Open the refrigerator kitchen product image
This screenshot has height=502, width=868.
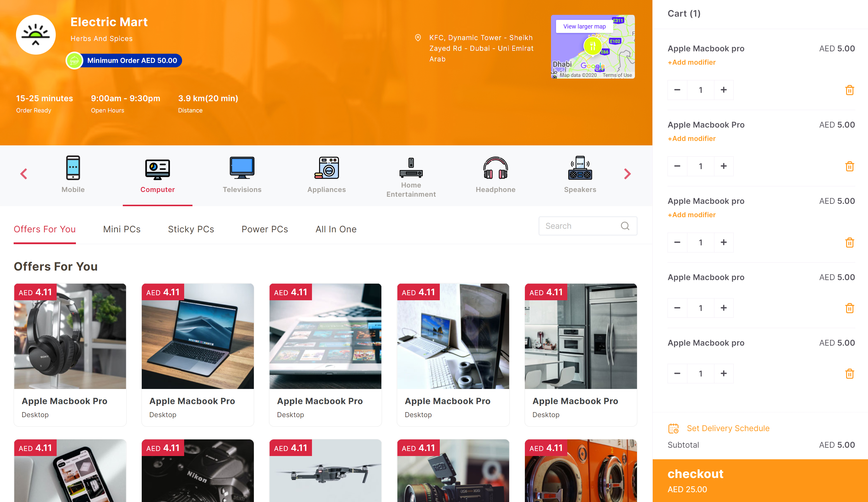coord(581,336)
